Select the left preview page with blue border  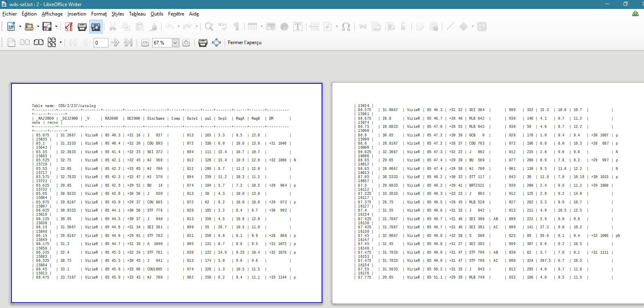tap(167, 193)
